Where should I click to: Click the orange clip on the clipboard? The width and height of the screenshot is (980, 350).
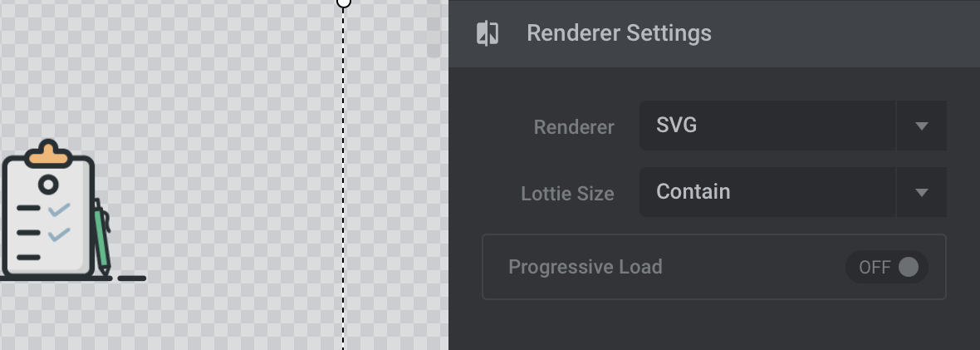[48, 154]
